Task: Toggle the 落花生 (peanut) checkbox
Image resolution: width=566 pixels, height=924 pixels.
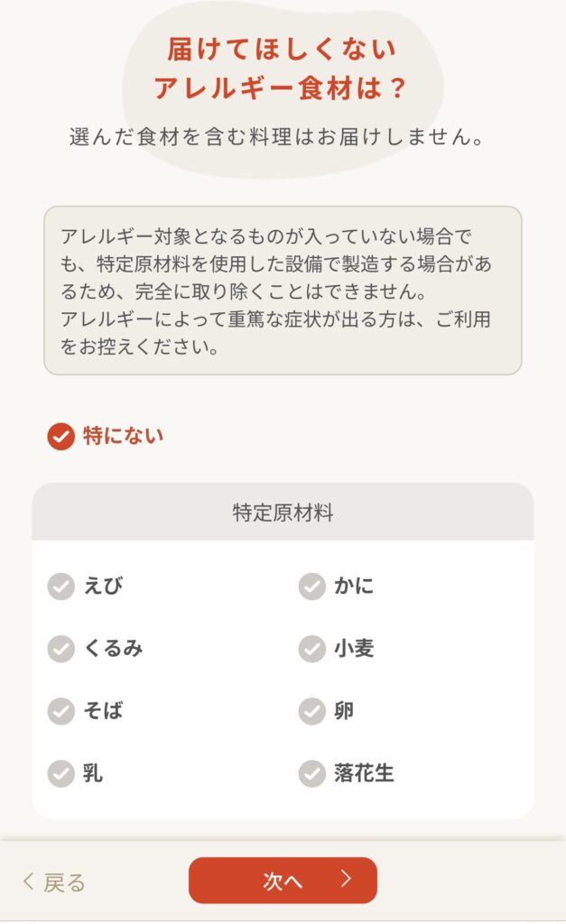Action: (311, 773)
